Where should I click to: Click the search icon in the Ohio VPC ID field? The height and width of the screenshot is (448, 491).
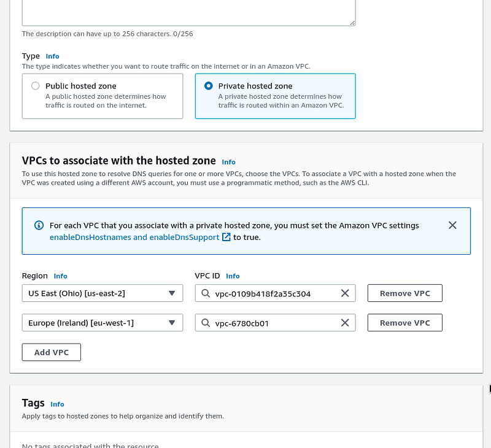click(x=206, y=293)
